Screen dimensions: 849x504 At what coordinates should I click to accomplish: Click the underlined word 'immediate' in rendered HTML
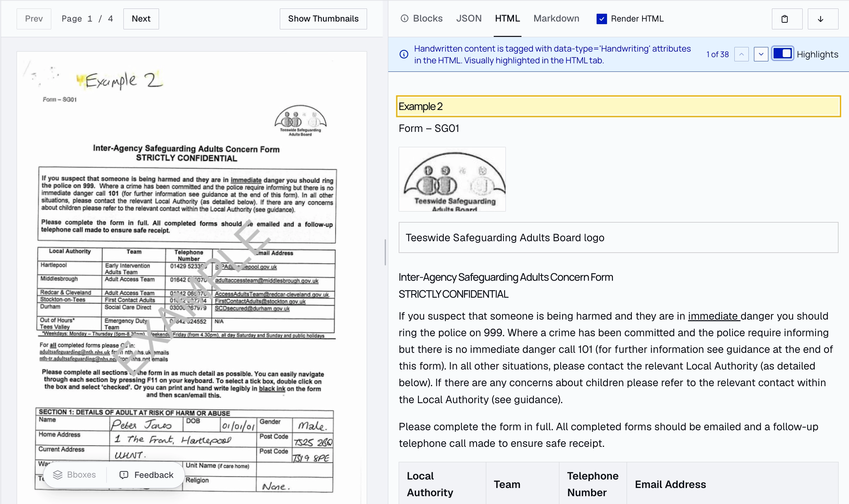[x=713, y=316]
